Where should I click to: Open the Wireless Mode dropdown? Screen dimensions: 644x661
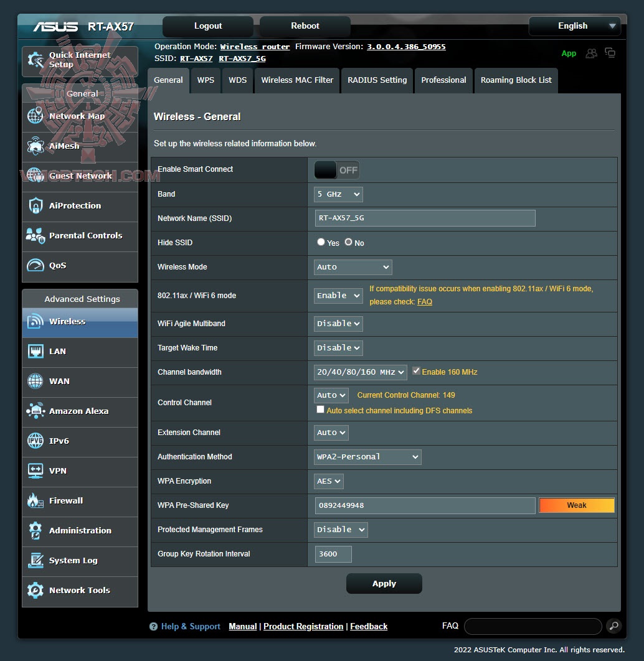[x=353, y=267]
